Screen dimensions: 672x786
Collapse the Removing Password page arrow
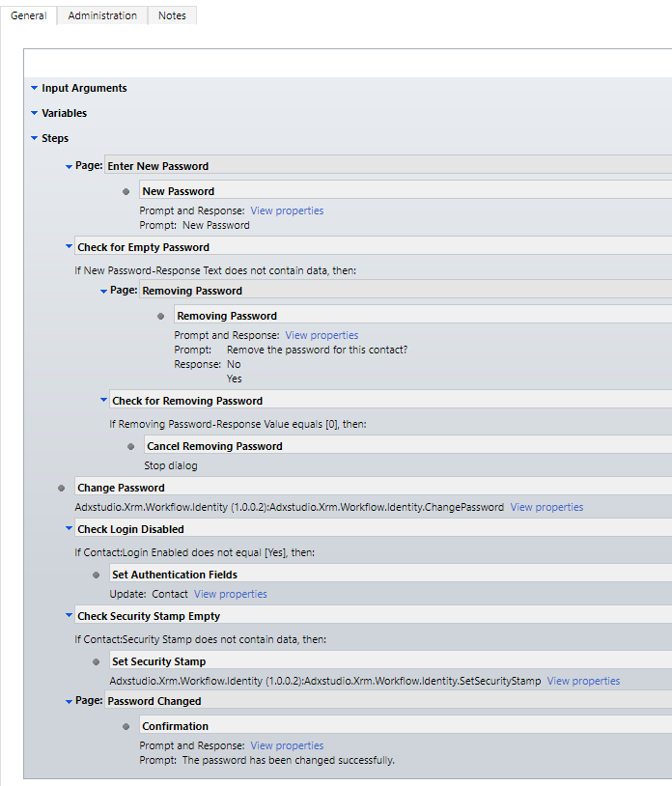coord(103,291)
